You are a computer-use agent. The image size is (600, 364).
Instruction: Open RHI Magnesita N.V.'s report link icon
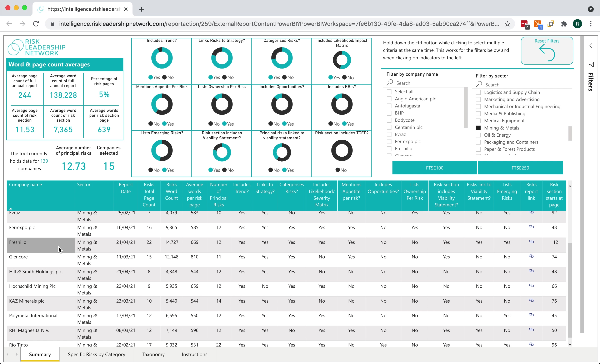(x=531, y=330)
